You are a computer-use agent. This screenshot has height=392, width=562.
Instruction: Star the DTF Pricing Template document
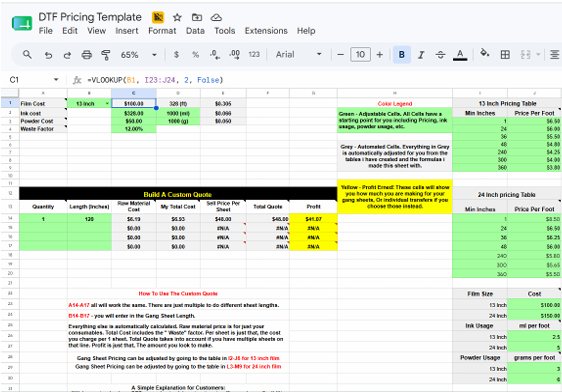click(x=177, y=17)
